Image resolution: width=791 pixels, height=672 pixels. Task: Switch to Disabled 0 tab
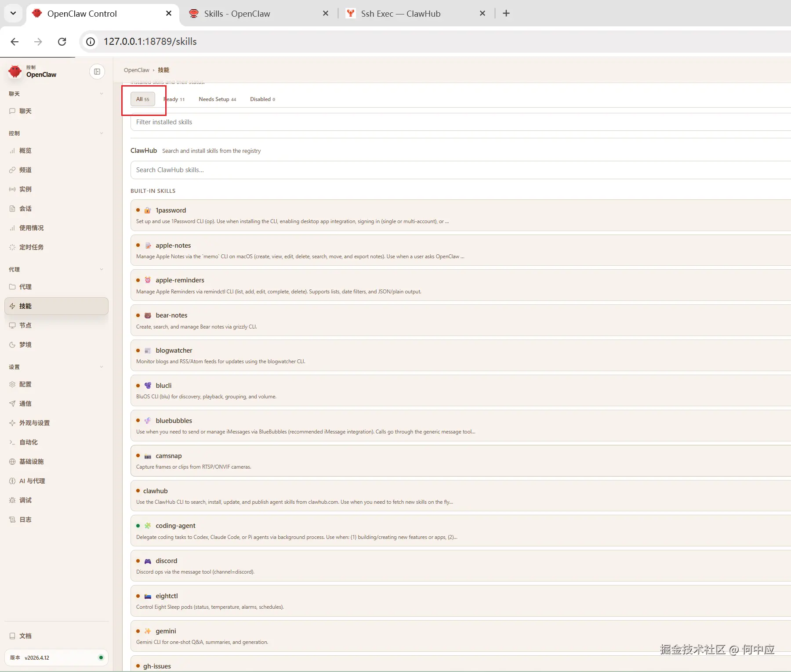[x=263, y=99]
